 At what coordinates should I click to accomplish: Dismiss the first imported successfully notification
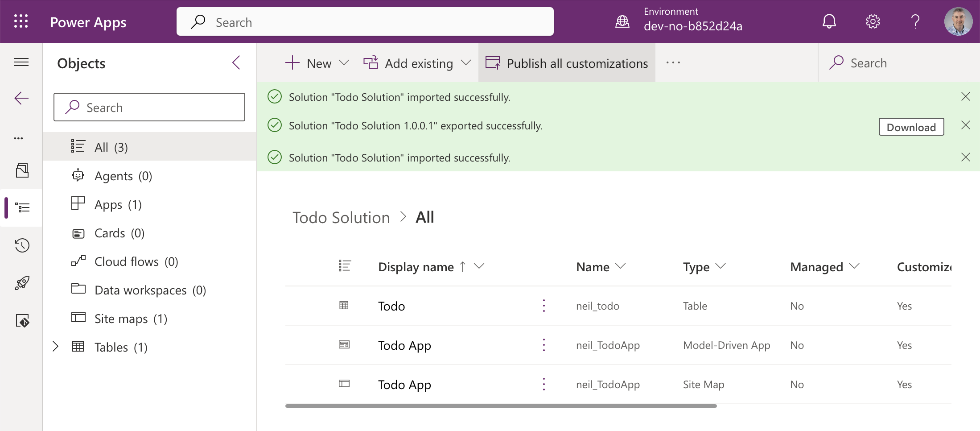coord(965,97)
